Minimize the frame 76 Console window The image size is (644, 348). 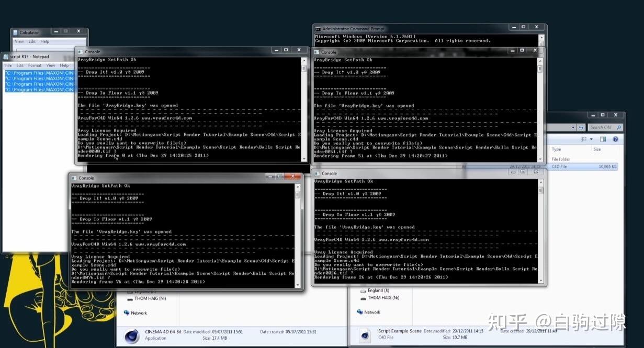coord(269,176)
